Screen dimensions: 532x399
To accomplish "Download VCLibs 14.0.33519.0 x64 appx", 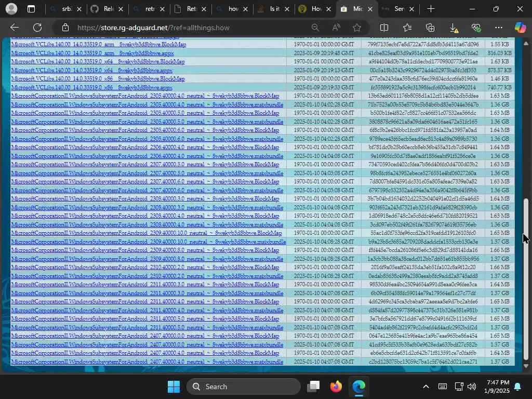I will point(91,70).
